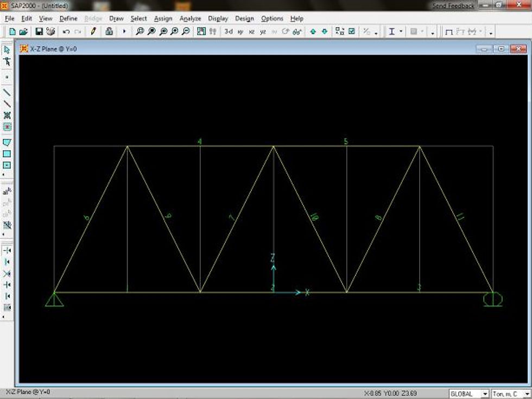This screenshot has height=399, width=532.
Task: Switch to the xy plane view
Action: pos(240,31)
